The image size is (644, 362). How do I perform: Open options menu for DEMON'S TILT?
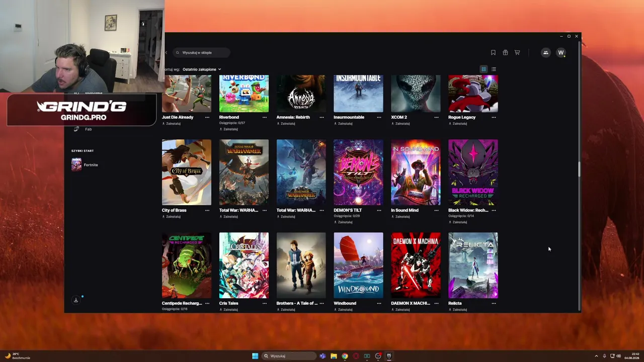click(379, 210)
